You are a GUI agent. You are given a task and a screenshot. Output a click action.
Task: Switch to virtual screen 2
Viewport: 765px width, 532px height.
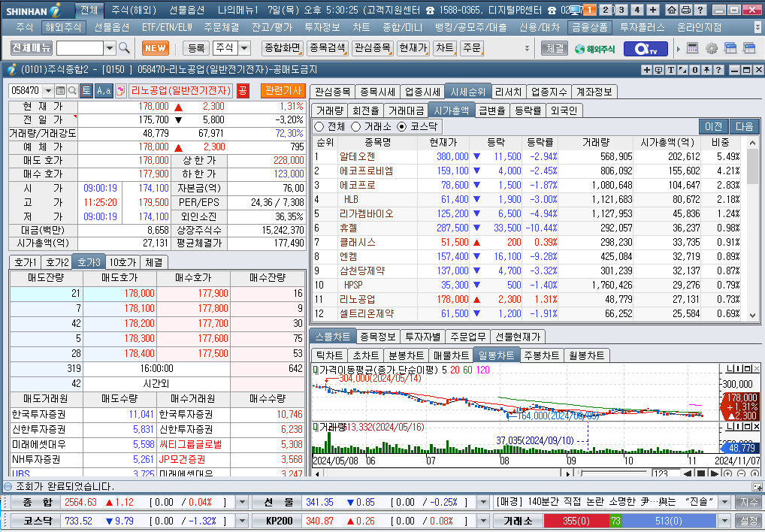tap(606, 10)
